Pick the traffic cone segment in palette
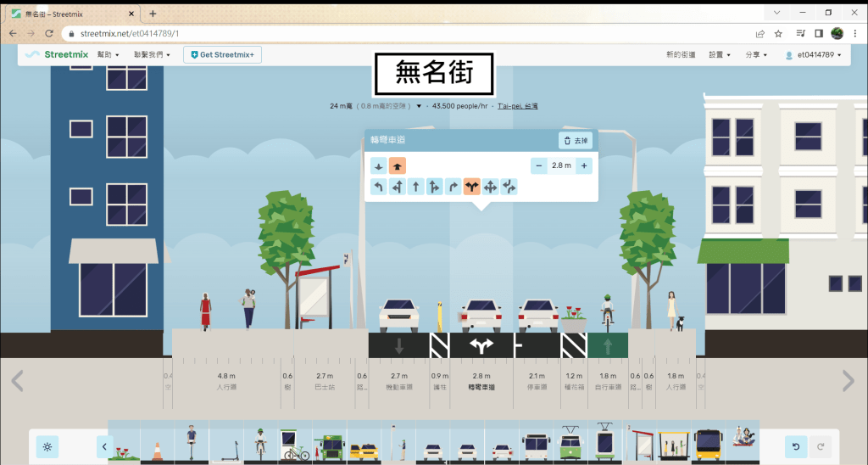 (157, 442)
